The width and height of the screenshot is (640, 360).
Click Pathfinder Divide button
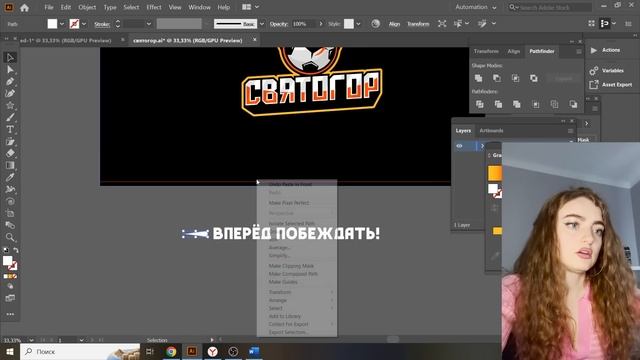tap(480, 104)
